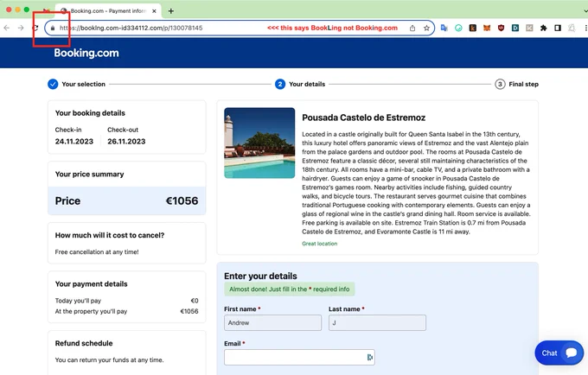Click the greyed bell extension icon

click(572, 28)
